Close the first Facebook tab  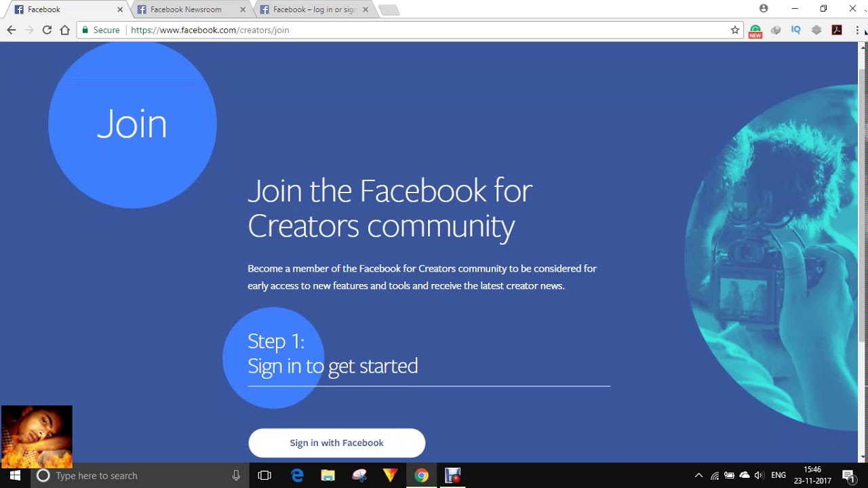[120, 9]
